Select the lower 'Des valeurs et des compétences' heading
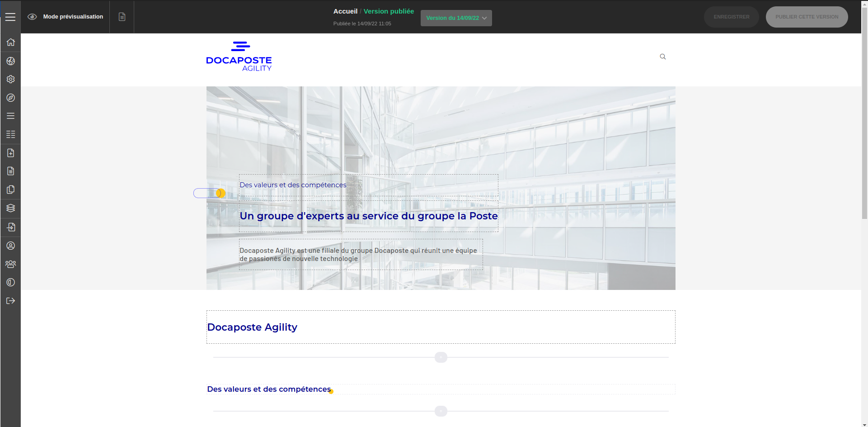The height and width of the screenshot is (427, 868). (x=441, y=389)
